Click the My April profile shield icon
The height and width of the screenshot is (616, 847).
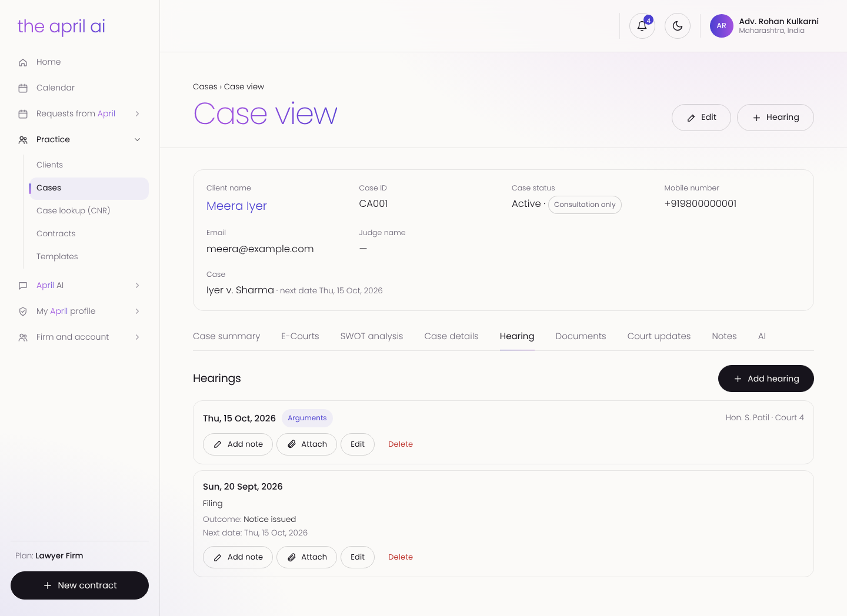coord(23,312)
